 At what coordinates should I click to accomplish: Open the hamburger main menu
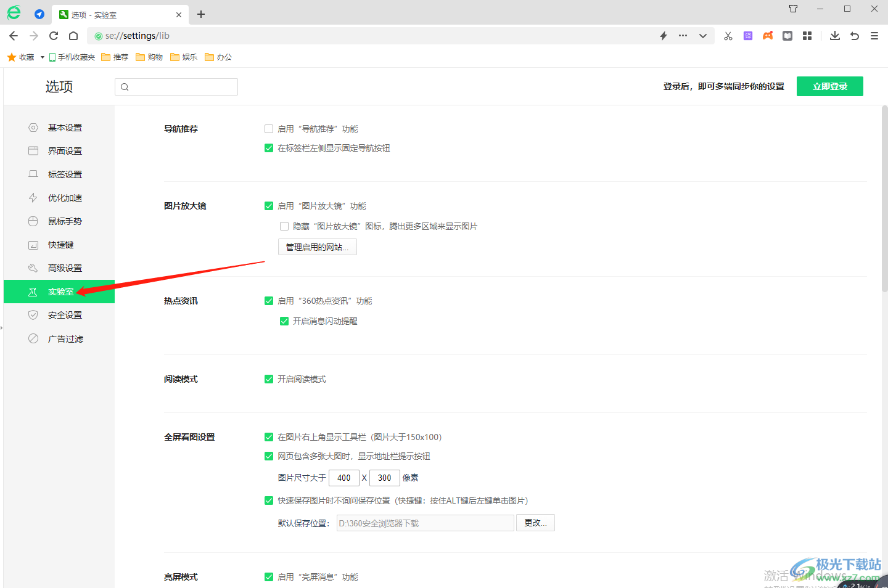click(874, 36)
